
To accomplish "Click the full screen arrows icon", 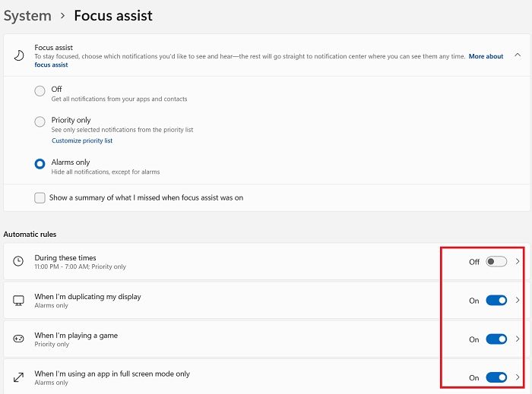I will coord(18,377).
